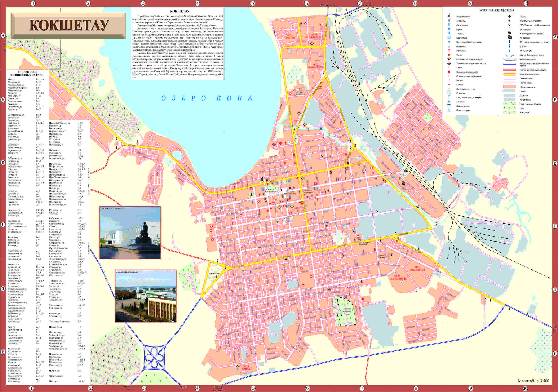Screen dimensions: 558x392
Task: Select the Автовокзал bus station icon in the legend
Action: 510,37
